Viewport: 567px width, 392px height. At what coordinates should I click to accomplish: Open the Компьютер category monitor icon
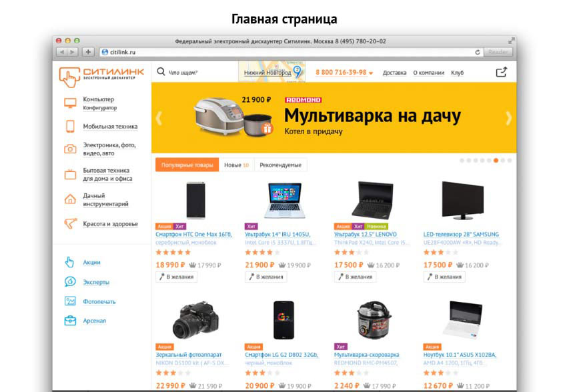(70, 103)
